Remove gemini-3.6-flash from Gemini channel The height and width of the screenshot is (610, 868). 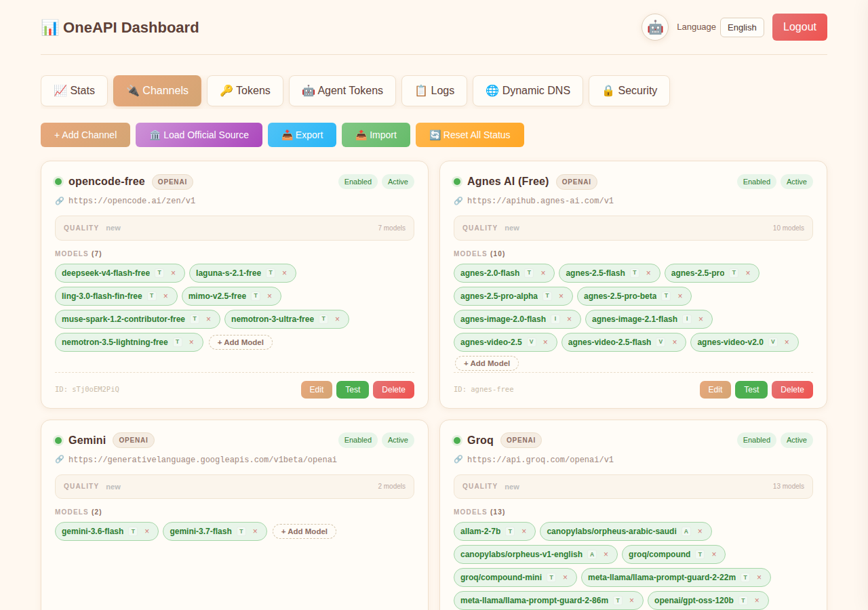(146, 531)
